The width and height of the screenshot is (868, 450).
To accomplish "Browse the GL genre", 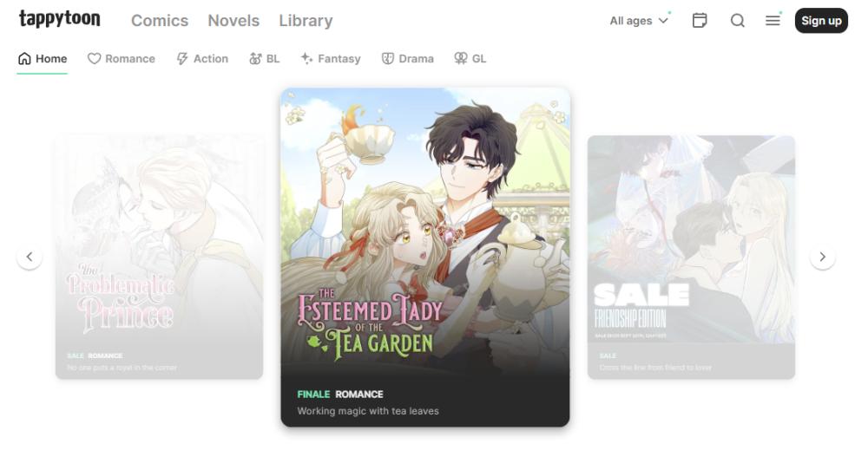I will point(470,59).
